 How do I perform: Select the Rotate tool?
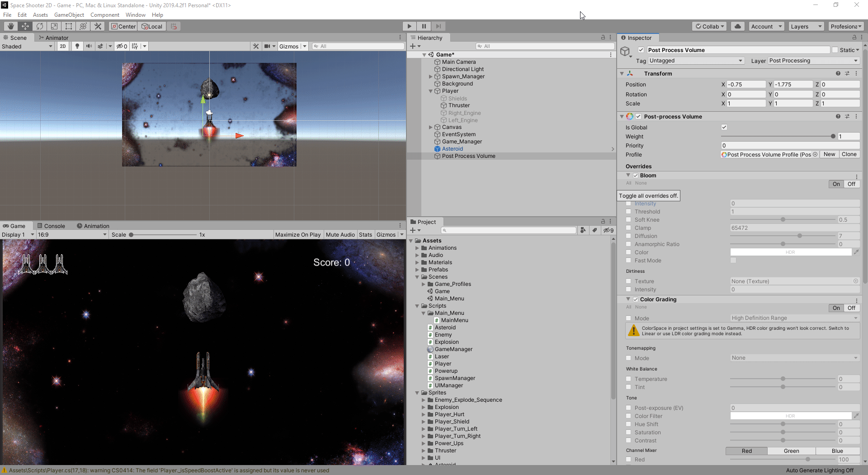[40, 26]
